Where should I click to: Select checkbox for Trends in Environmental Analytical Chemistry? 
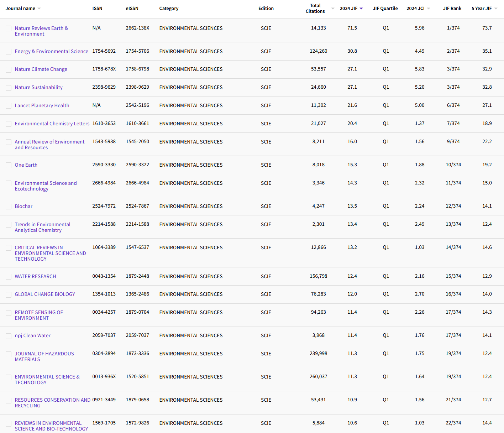(x=9, y=225)
